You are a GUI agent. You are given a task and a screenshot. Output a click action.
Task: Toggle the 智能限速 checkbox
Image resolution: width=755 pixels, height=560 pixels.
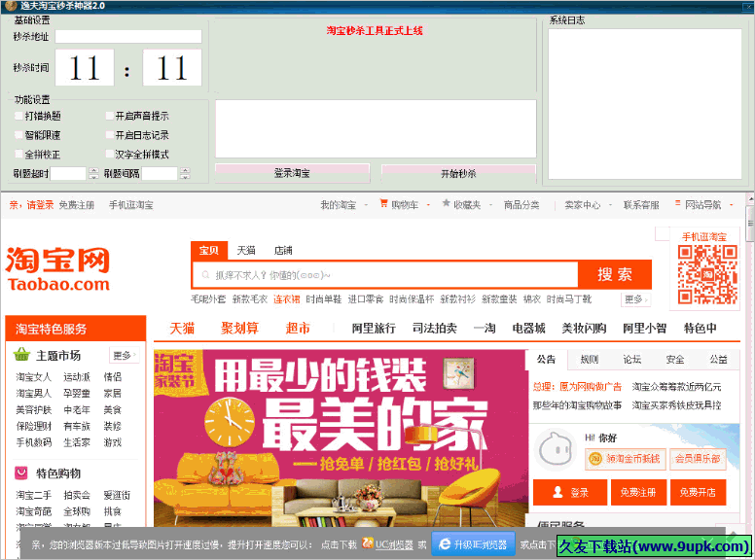coord(18,135)
